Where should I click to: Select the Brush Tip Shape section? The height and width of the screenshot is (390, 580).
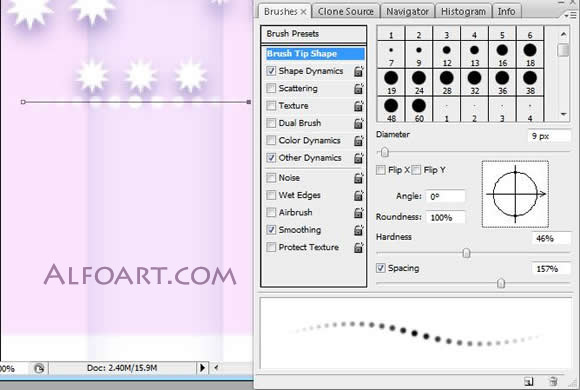tap(315, 54)
